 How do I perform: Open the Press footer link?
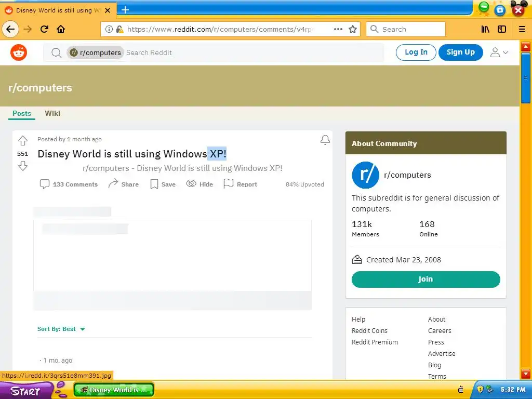(x=436, y=342)
